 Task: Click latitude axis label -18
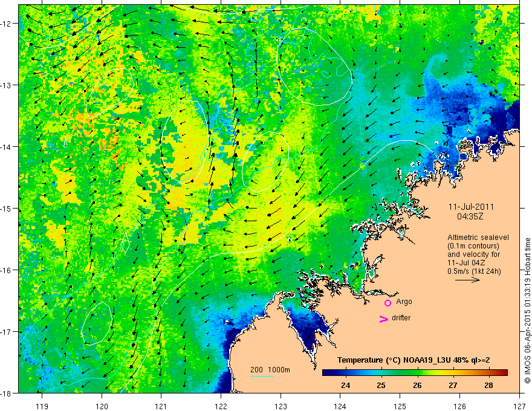coord(7,393)
